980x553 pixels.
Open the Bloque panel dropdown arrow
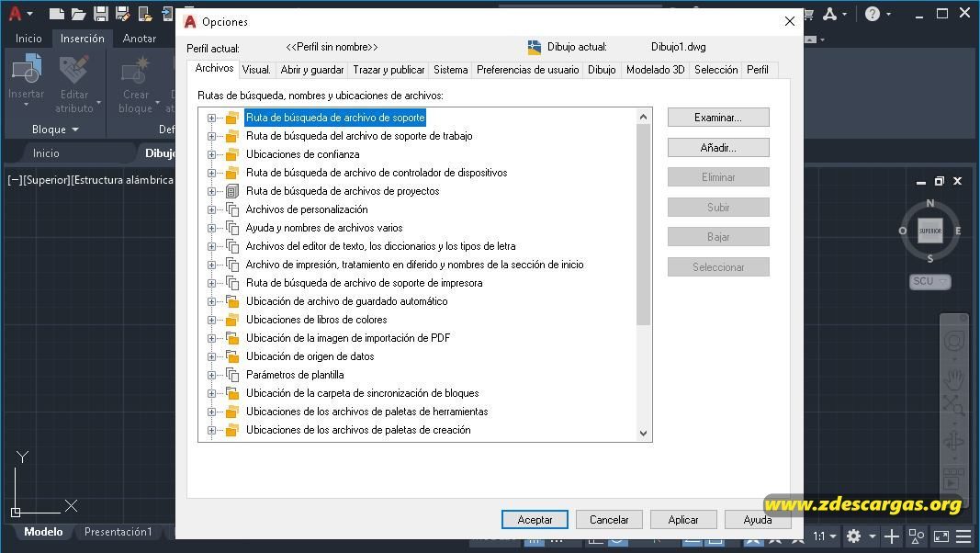pyautogui.click(x=75, y=130)
